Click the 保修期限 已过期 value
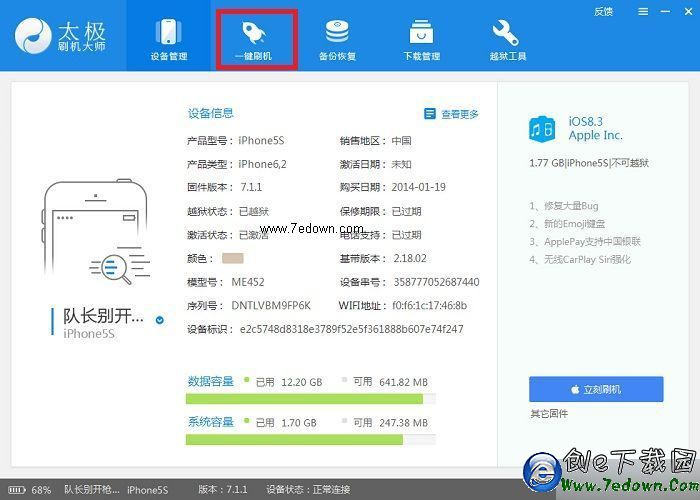The image size is (700, 500). [406, 211]
